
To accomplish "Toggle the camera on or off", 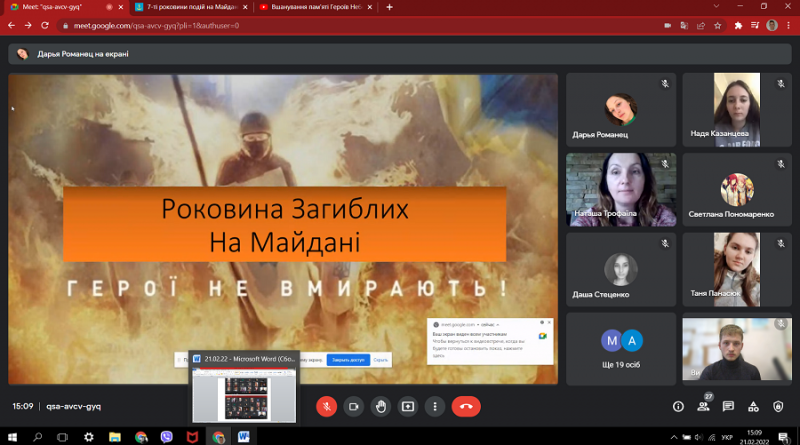I will 354,407.
